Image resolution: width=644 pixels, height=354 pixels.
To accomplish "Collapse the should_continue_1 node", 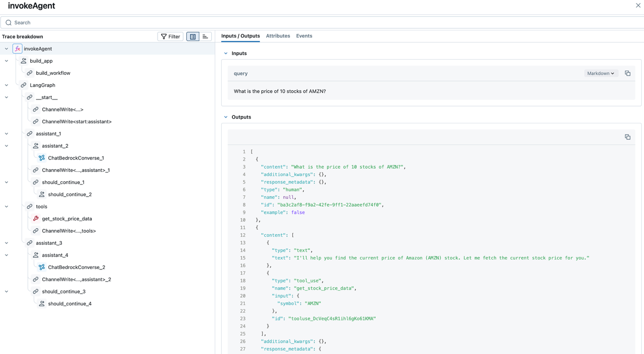I will coord(6,183).
